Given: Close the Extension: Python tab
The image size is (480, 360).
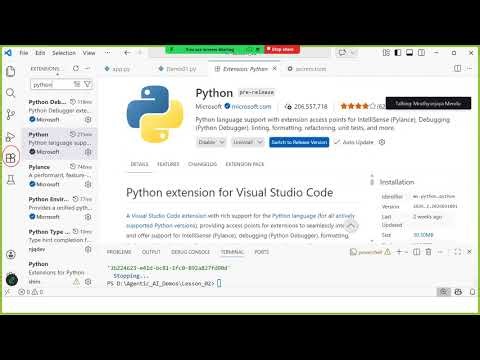Looking at the screenshot, I should click(274, 68).
